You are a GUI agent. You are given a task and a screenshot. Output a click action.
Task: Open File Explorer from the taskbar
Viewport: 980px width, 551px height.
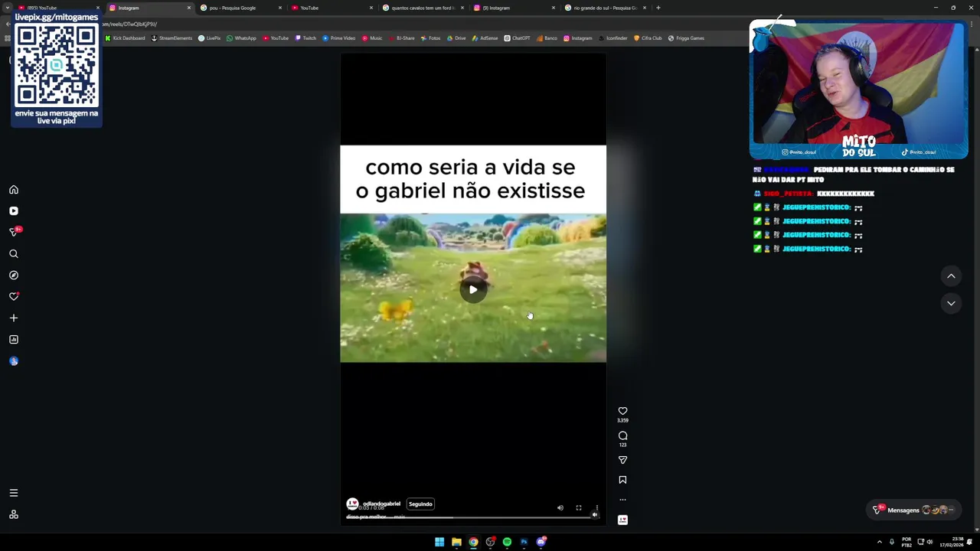click(x=456, y=542)
